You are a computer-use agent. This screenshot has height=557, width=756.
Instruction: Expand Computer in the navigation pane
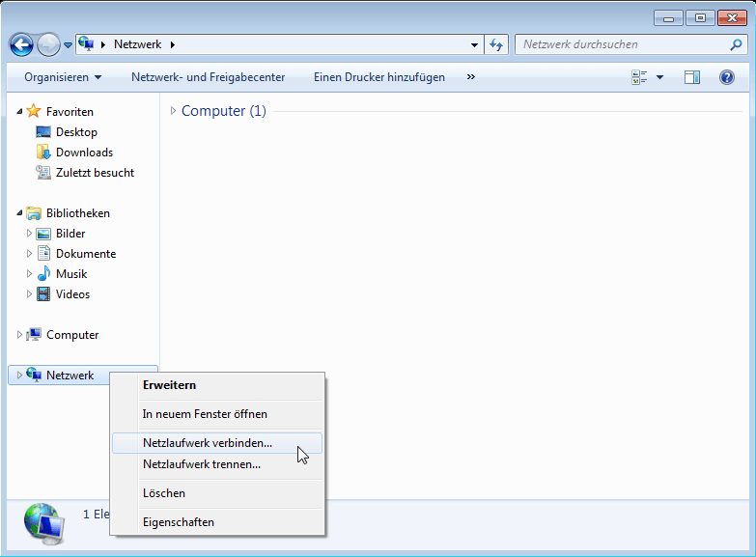(x=19, y=335)
